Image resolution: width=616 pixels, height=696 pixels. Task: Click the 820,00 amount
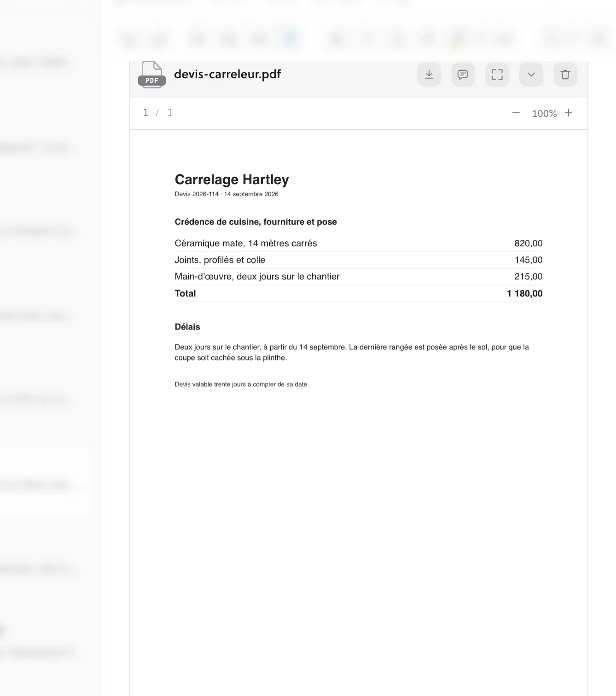(x=529, y=244)
